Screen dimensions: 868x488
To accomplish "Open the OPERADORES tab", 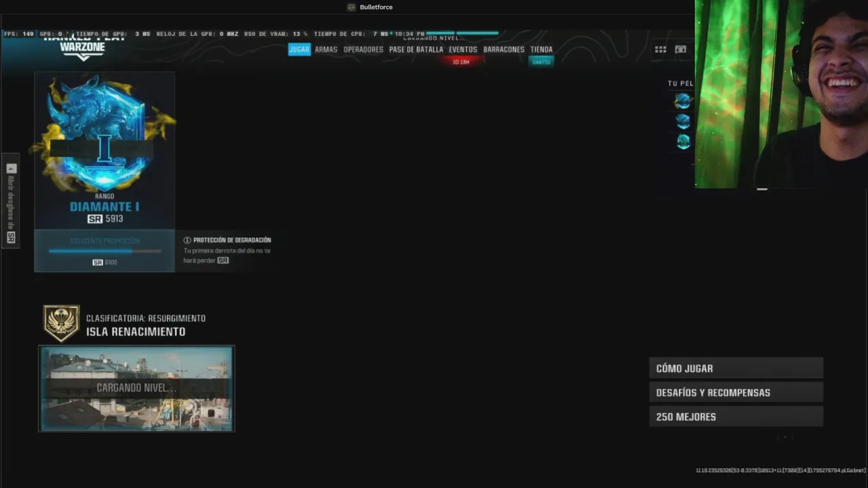I will (363, 49).
